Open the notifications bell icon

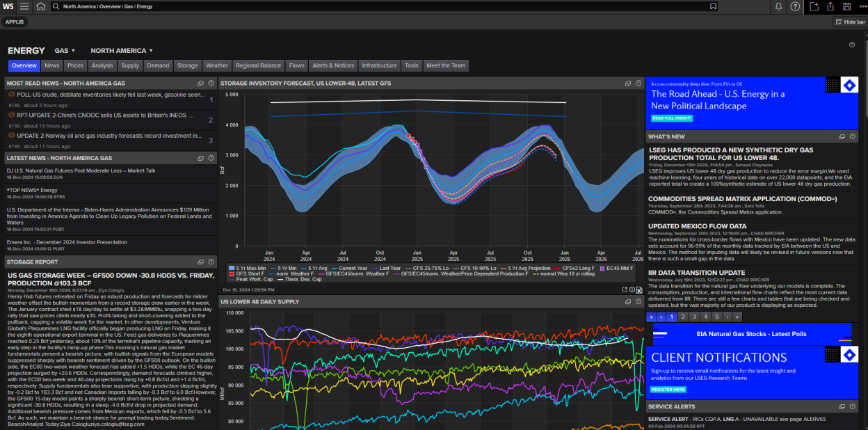pos(778,6)
